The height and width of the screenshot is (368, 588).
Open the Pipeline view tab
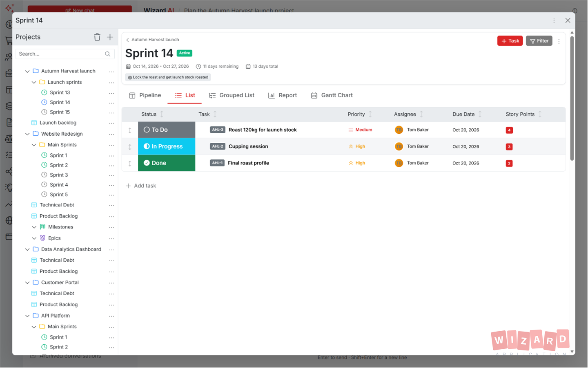(x=145, y=96)
